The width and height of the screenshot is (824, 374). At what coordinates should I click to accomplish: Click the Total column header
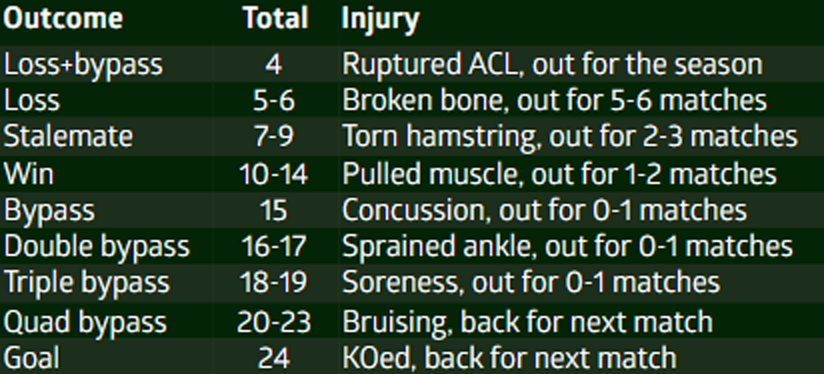275,19
